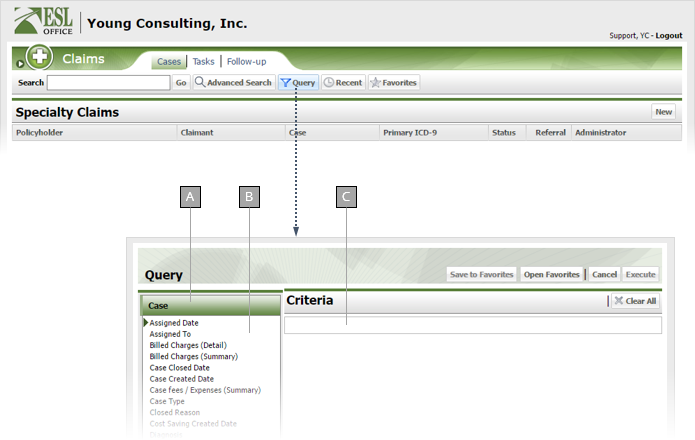Open Favorites with the star icon
This screenshot has width=695, height=440.
click(394, 83)
